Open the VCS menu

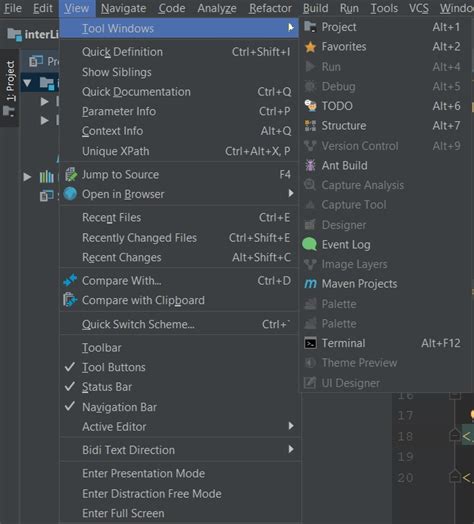point(419,8)
